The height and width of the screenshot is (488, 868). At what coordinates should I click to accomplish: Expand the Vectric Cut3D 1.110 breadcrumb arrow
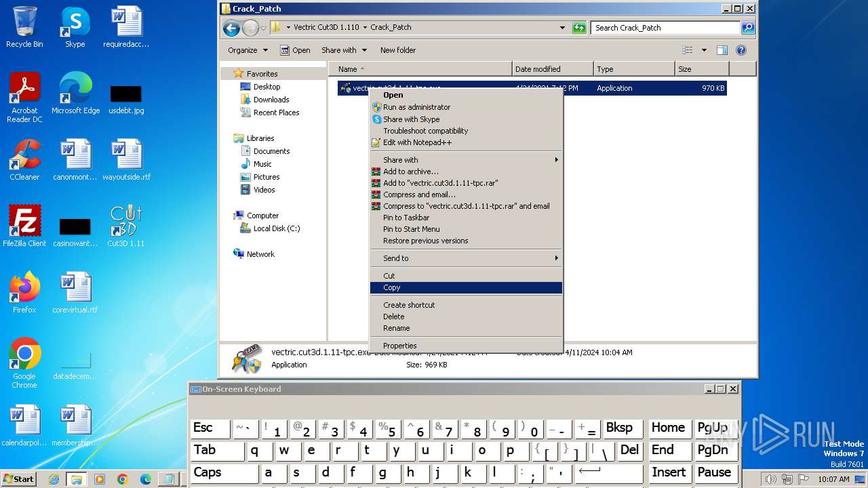tap(365, 28)
